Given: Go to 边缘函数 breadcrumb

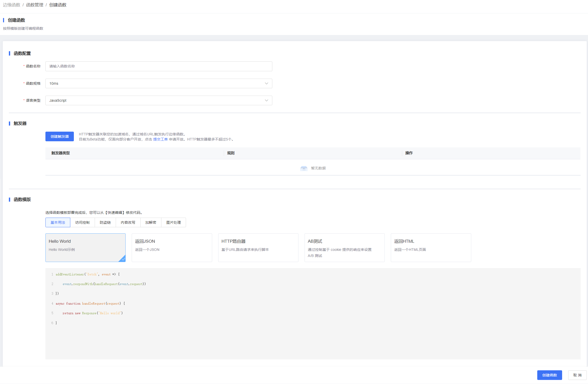Looking at the screenshot, I should coord(12,5).
